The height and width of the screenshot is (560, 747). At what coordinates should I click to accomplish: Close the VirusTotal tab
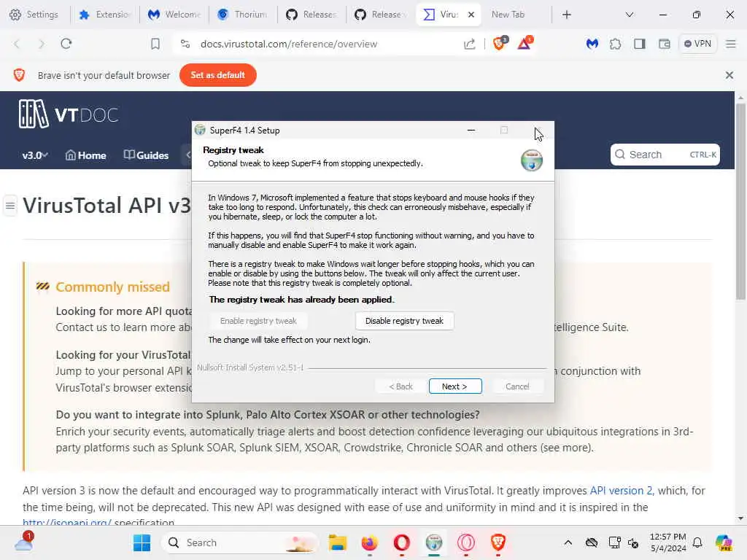coord(471,15)
